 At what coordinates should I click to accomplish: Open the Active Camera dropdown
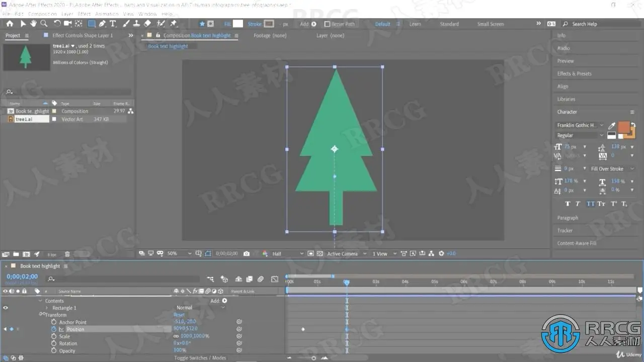click(346, 254)
